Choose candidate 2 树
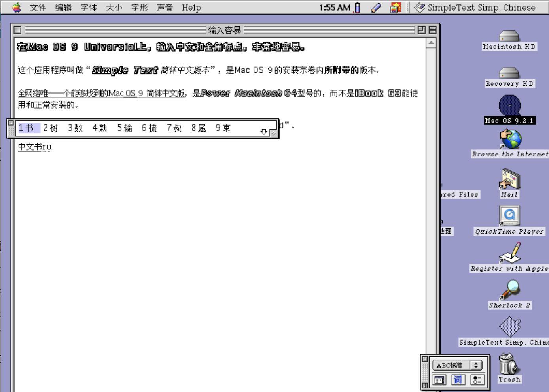The height and width of the screenshot is (392, 549). [x=51, y=128]
